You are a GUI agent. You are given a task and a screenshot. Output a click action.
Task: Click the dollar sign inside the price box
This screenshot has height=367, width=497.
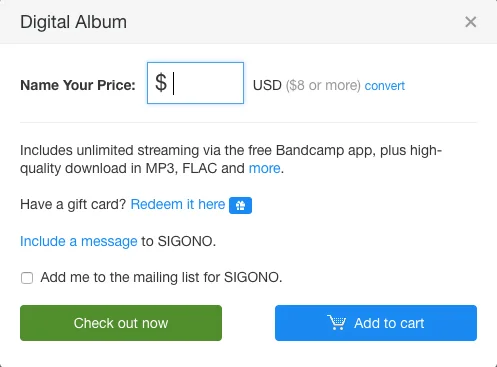tap(161, 82)
